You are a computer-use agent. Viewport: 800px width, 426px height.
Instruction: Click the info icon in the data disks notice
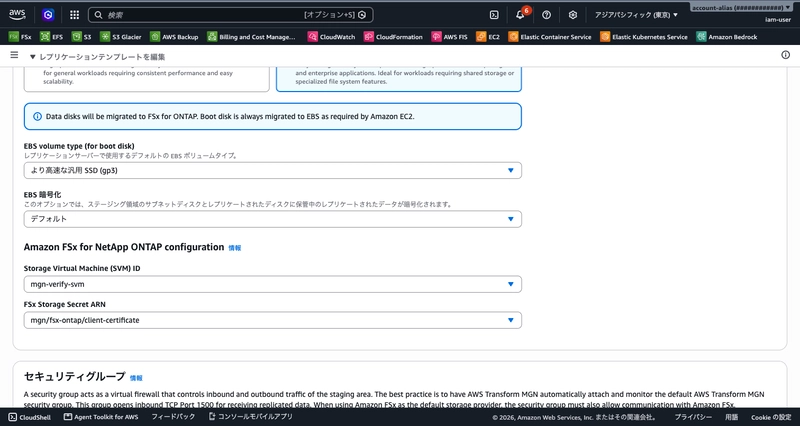click(x=37, y=116)
